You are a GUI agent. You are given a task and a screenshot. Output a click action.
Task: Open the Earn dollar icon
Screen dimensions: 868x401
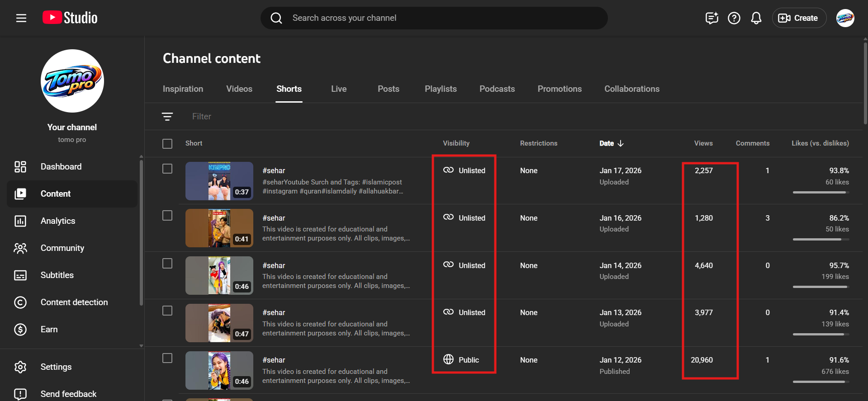click(x=20, y=330)
